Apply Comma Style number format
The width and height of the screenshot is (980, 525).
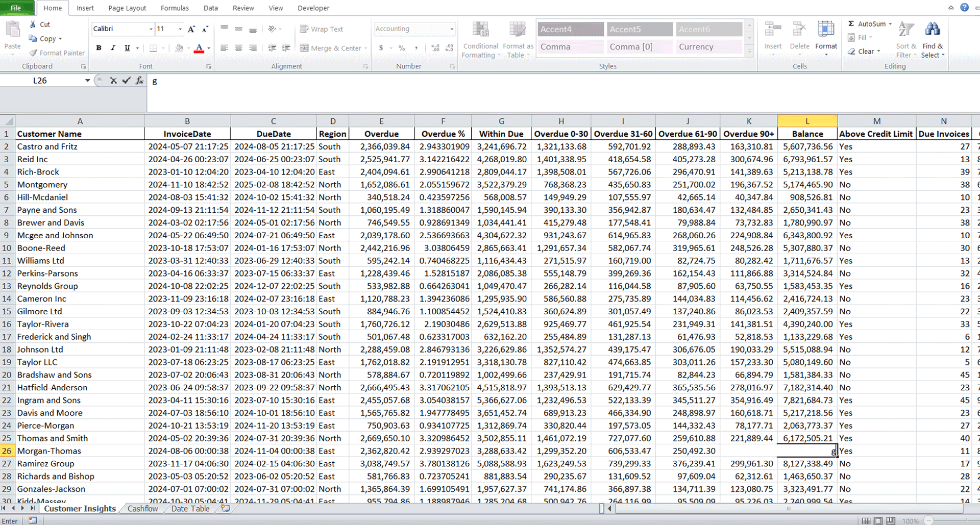[x=416, y=48]
